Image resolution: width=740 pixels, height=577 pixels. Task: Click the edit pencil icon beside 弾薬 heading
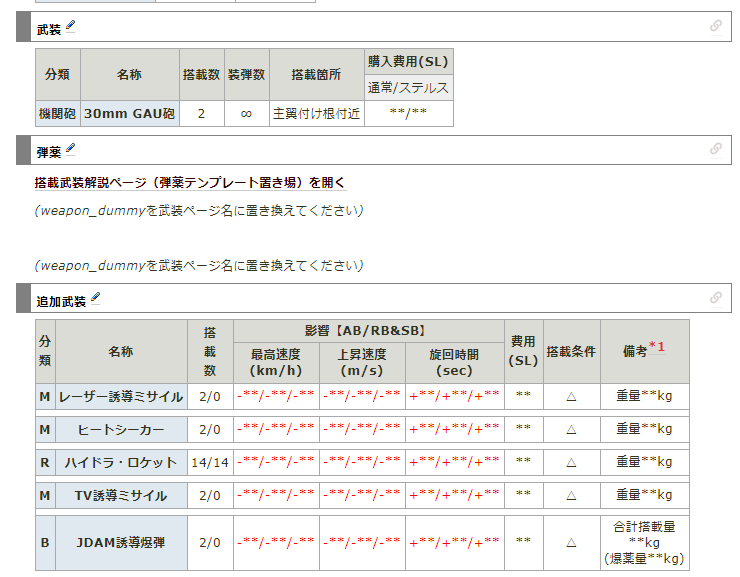coord(70,150)
